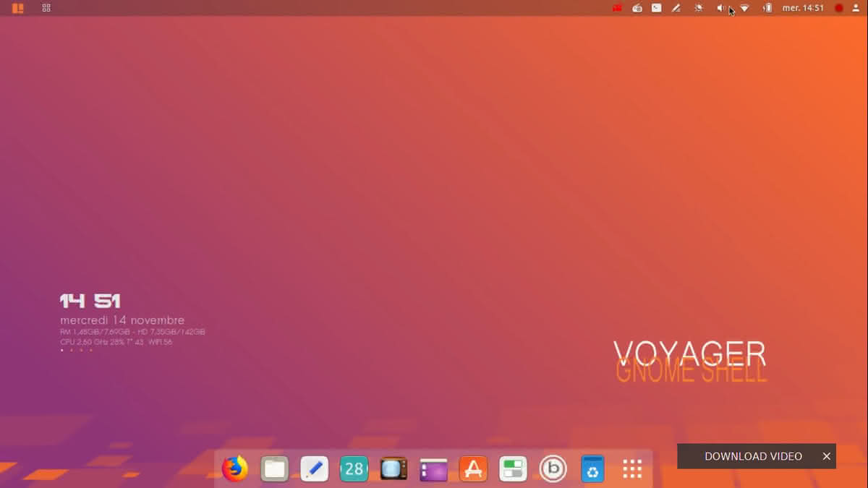The height and width of the screenshot is (488, 868).
Task: Open the purple window app in dock
Action: [434, 470]
